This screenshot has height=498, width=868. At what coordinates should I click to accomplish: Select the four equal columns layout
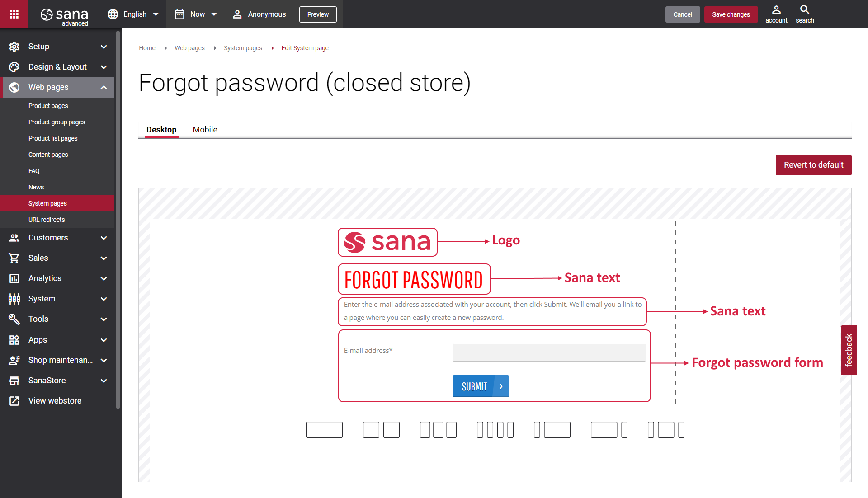495,430
